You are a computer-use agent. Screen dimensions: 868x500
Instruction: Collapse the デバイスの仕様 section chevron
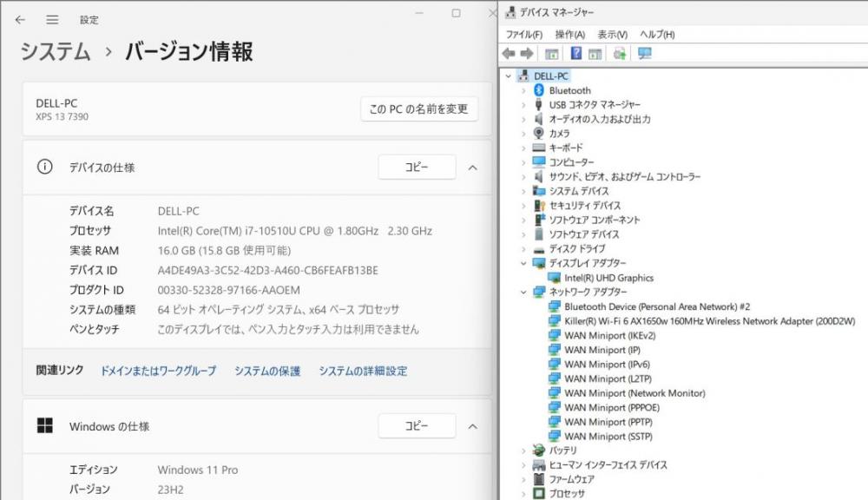point(473,168)
